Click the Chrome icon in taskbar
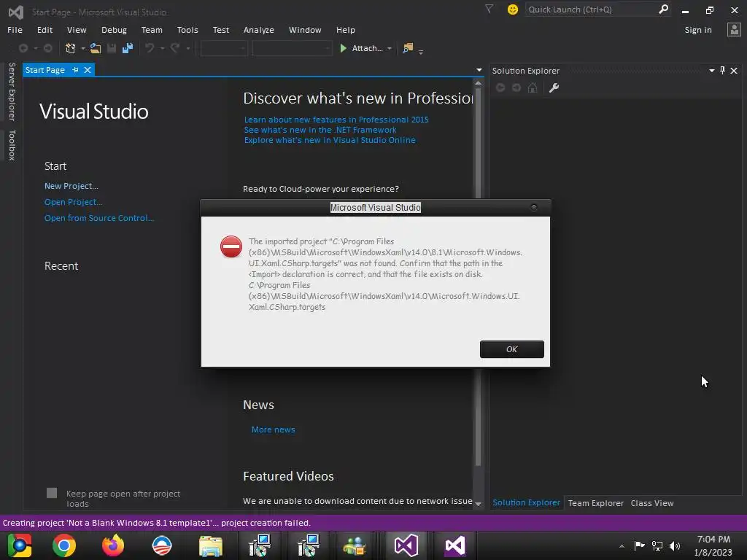This screenshot has height=560, width=747. click(x=64, y=545)
